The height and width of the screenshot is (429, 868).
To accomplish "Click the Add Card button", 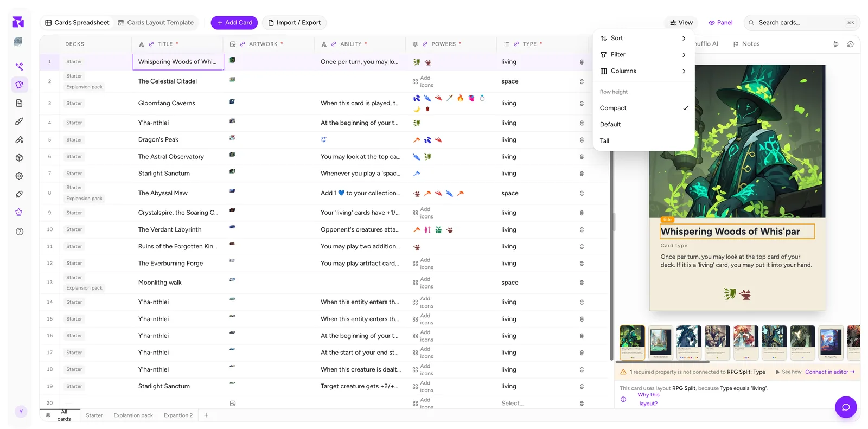I will click(234, 23).
